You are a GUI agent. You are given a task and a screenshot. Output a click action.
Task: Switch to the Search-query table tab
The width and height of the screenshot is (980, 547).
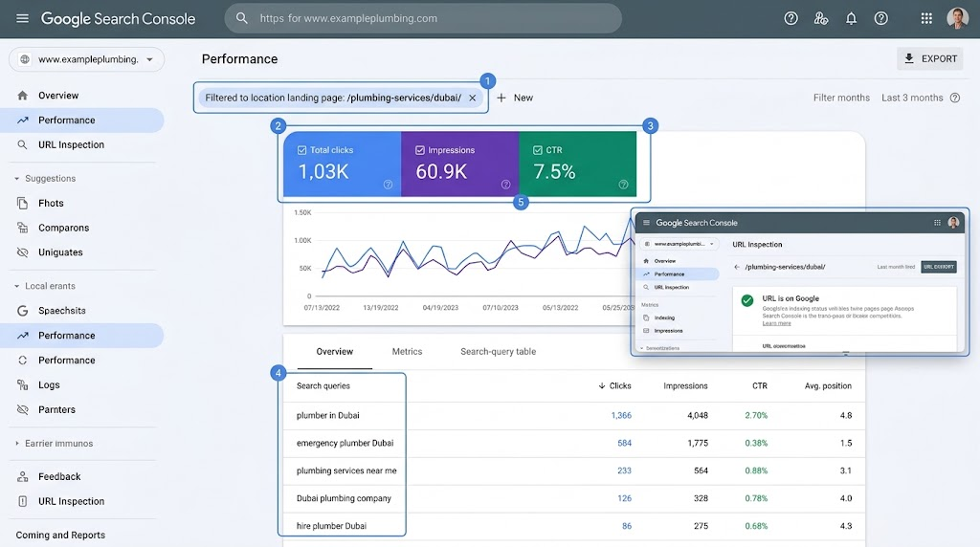[498, 352]
